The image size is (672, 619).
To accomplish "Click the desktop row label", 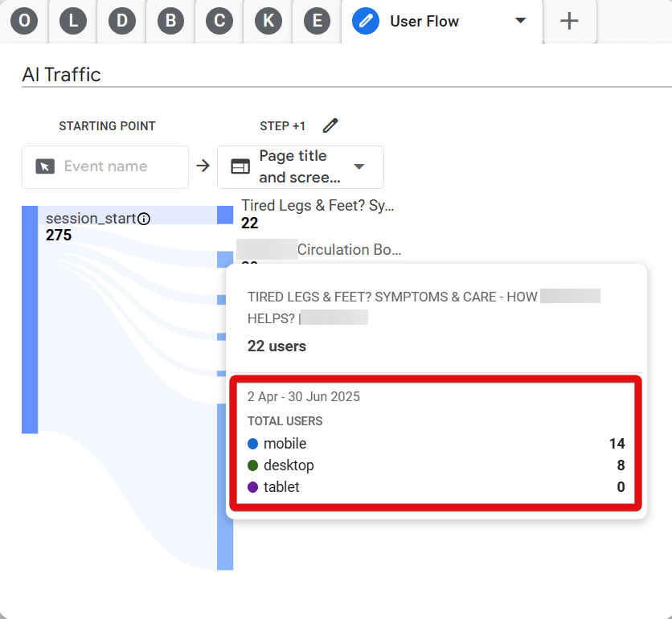I will coord(289,465).
